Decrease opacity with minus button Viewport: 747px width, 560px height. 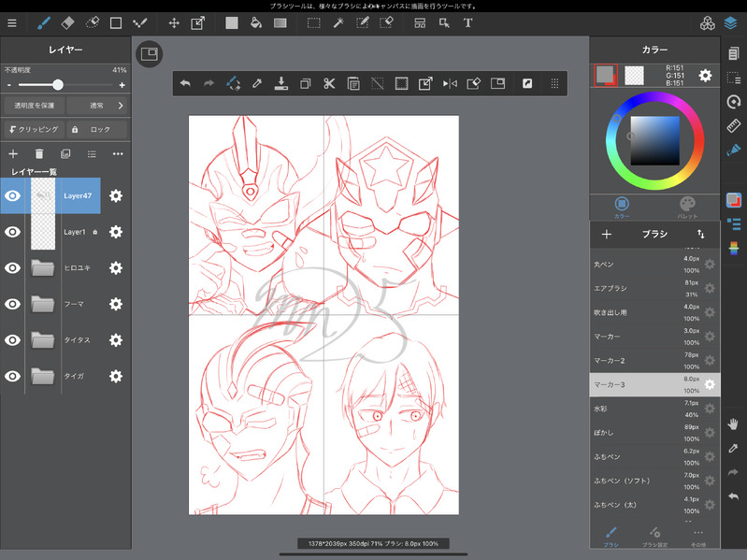[x=9, y=85]
